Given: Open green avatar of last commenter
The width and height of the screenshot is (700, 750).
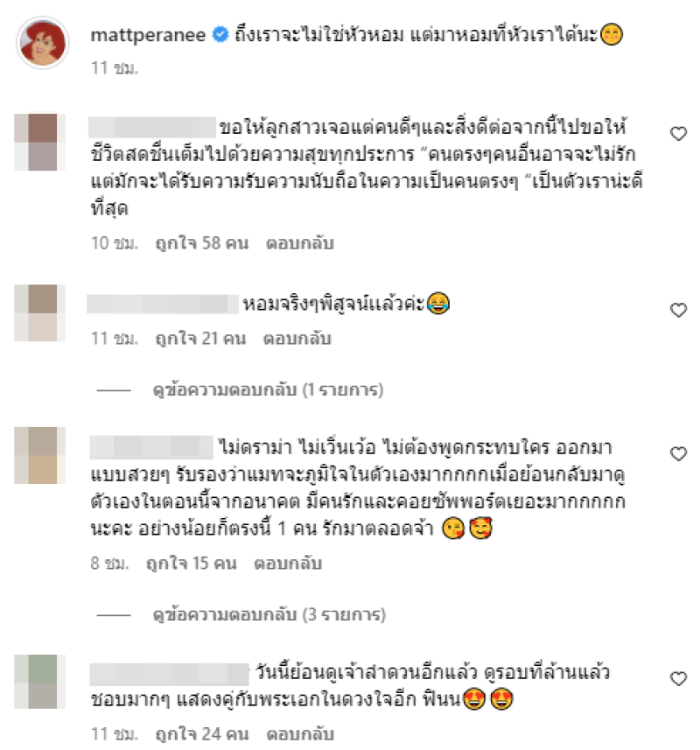Looking at the screenshot, I should coord(39,682).
